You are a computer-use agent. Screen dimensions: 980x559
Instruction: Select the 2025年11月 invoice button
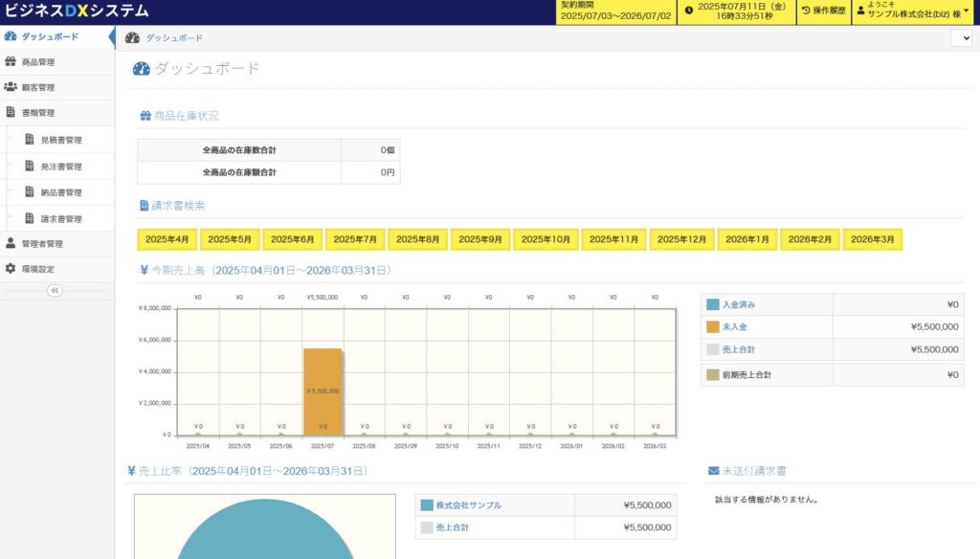point(613,239)
